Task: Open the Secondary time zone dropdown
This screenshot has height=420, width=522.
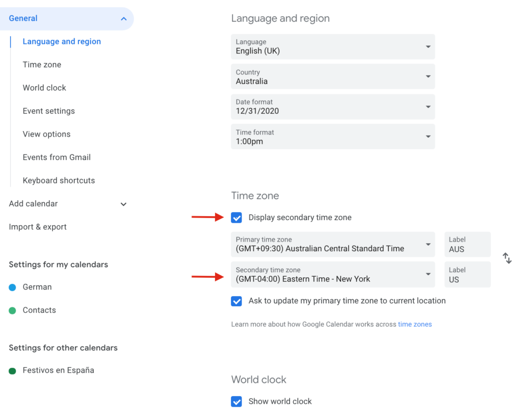Action: 333,275
